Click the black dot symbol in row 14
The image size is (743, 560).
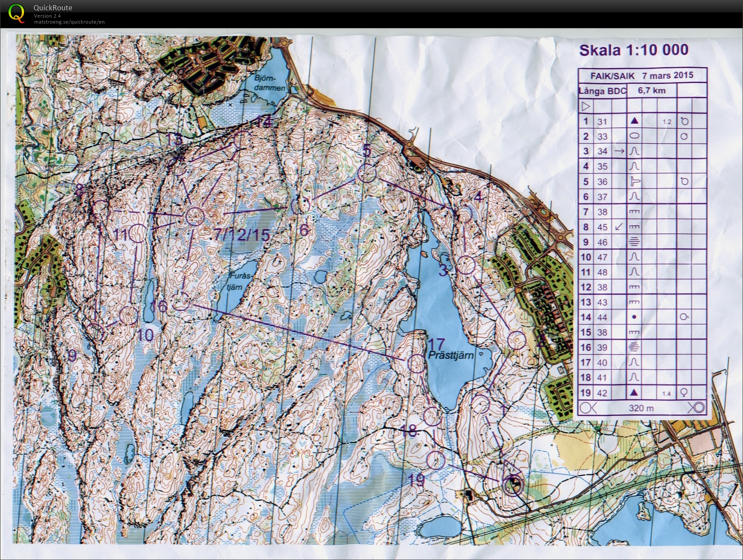click(634, 317)
